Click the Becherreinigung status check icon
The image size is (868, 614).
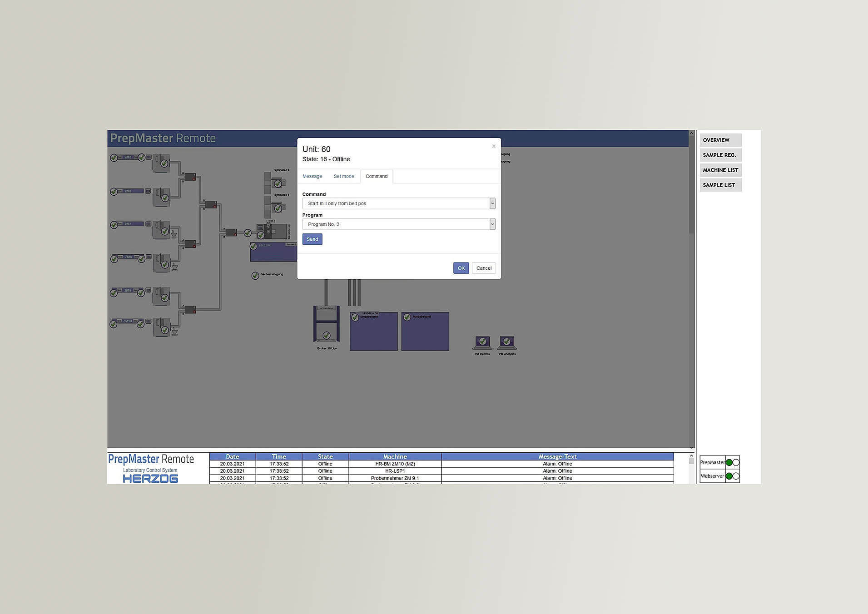(255, 276)
